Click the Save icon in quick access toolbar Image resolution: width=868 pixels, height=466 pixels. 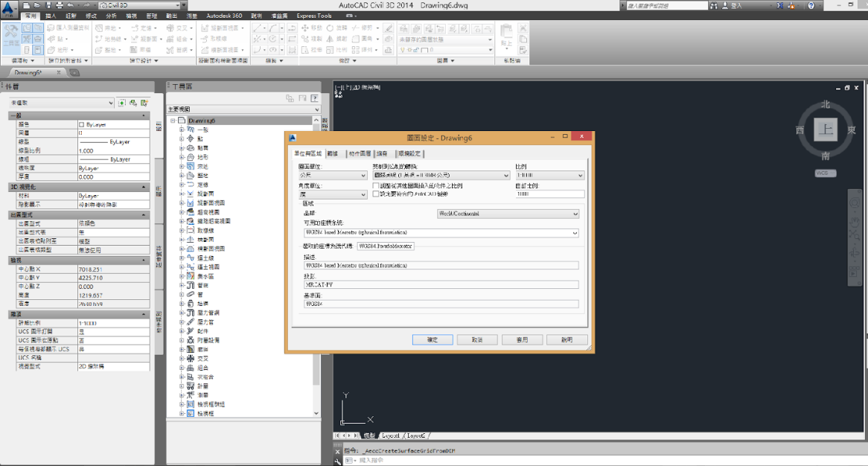(x=48, y=5)
